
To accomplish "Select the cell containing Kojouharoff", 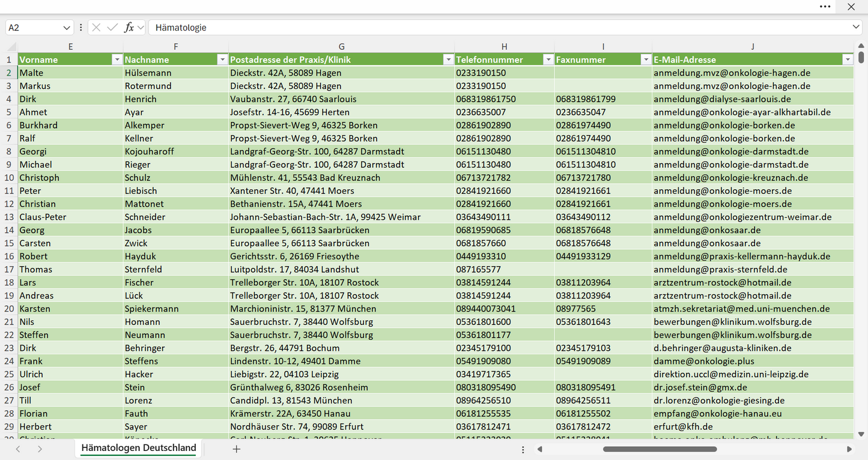I will point(176,151).
